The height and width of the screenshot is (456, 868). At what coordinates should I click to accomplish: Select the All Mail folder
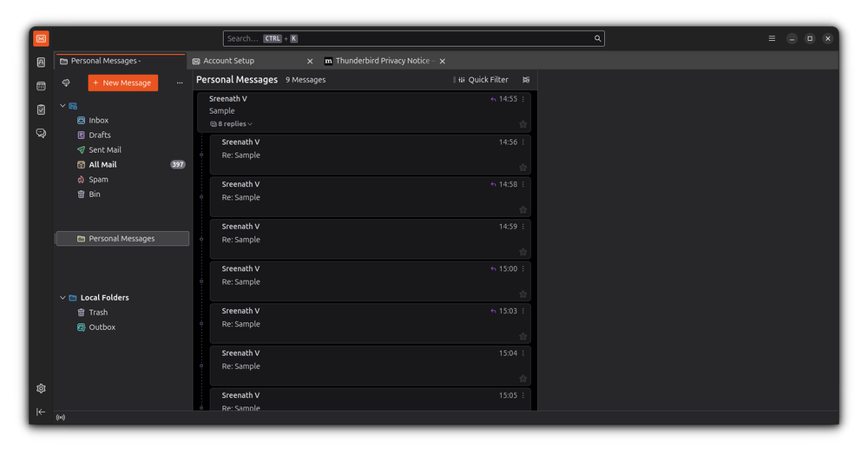coord(102,165)
